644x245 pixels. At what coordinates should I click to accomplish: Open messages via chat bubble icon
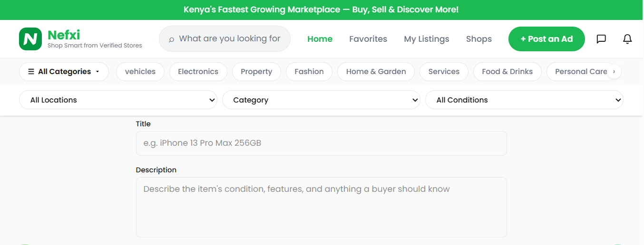tap(601, 39)
